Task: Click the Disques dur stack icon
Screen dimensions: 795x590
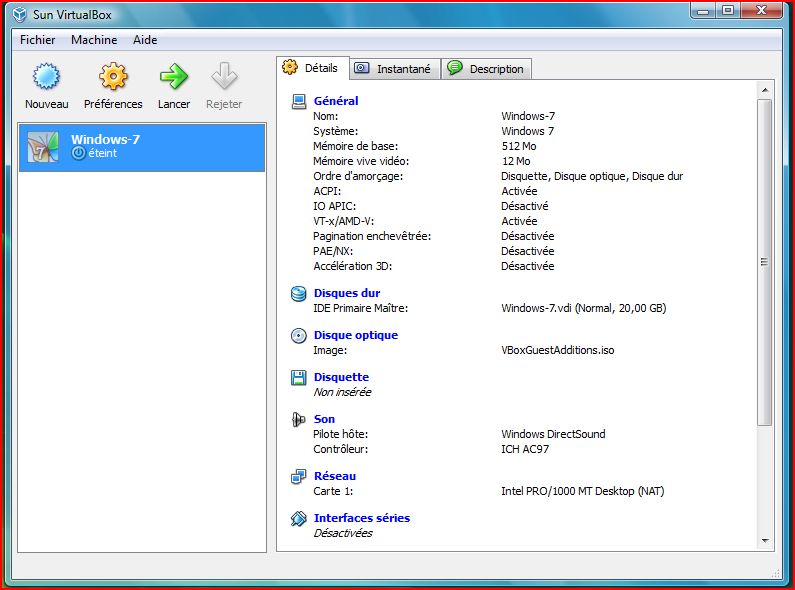Action: coord(299,293)
